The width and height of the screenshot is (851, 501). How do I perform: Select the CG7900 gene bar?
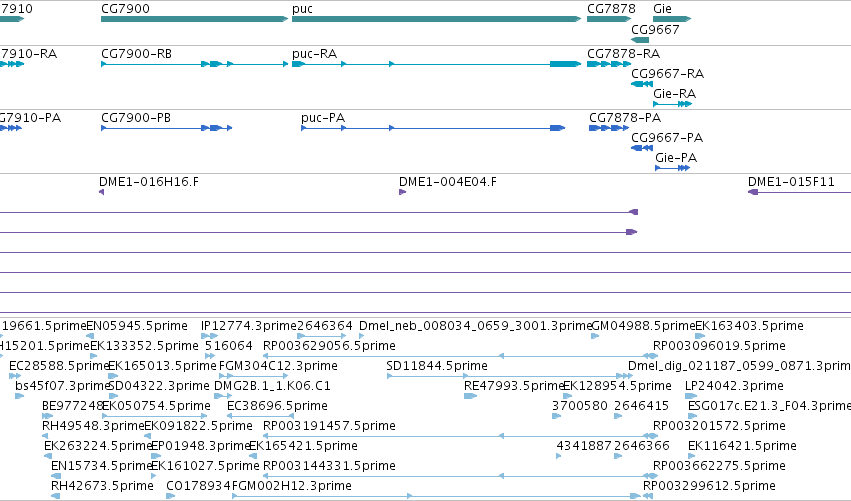(194, 19)
